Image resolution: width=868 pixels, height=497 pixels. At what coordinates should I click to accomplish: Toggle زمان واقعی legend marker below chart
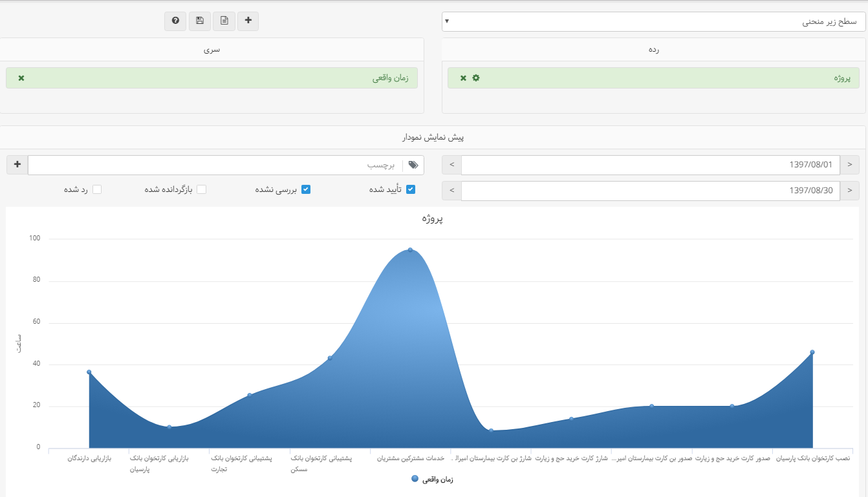415,479
